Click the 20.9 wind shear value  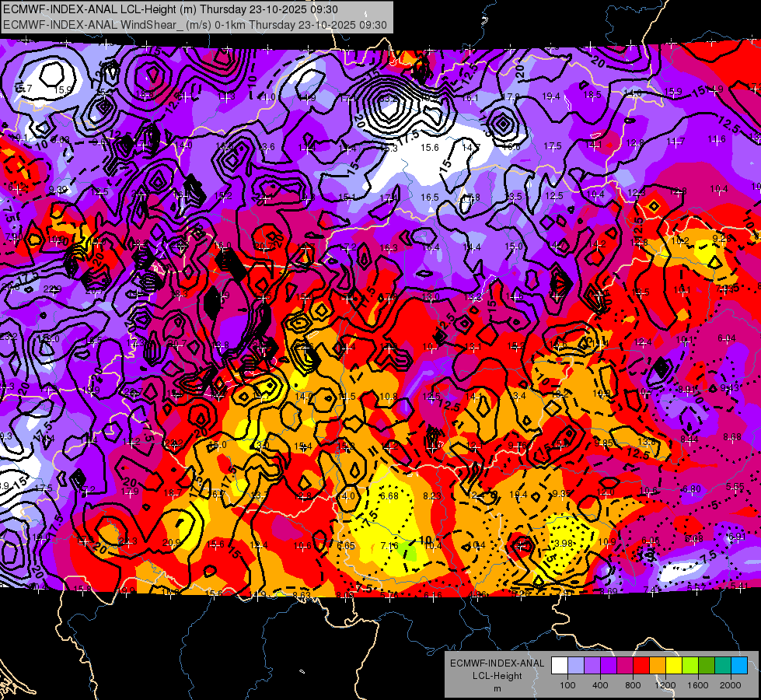tap(171, 543)
